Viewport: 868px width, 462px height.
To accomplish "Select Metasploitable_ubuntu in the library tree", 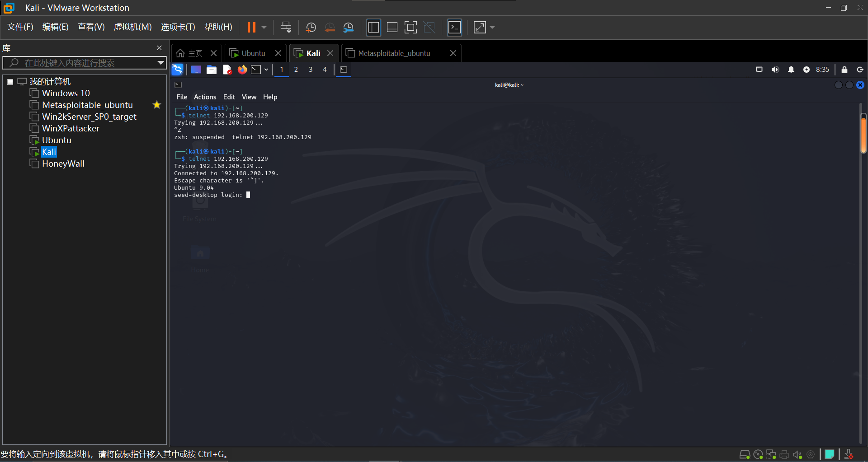I will tap(87, 105).
